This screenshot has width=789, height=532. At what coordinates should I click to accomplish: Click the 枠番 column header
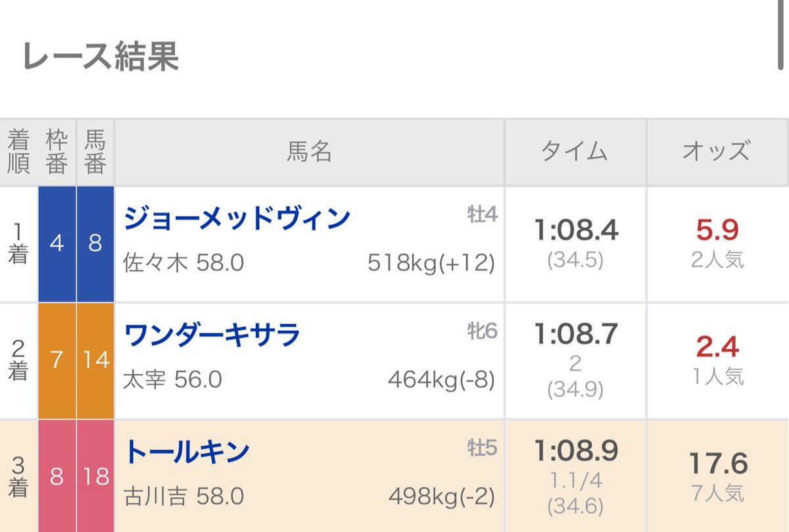point(57,153)
